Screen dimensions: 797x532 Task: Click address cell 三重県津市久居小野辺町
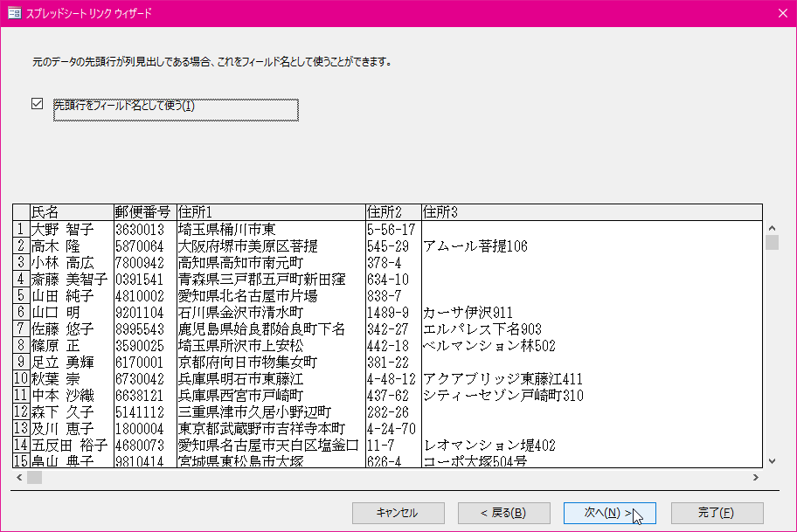[271, 412]
